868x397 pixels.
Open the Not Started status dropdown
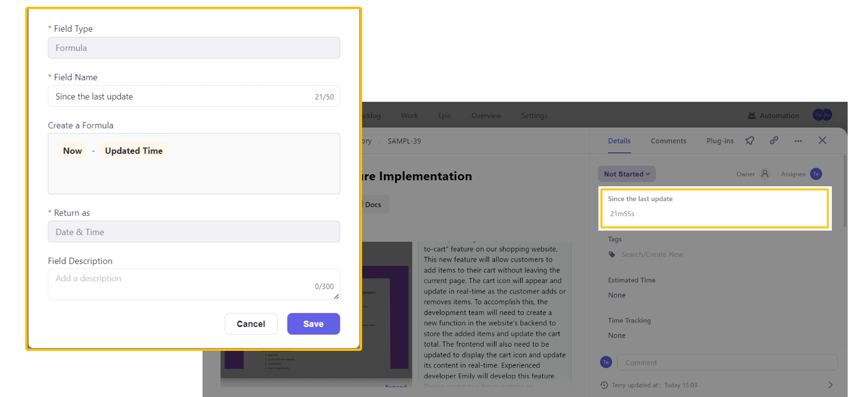click(x=627, y=174)
